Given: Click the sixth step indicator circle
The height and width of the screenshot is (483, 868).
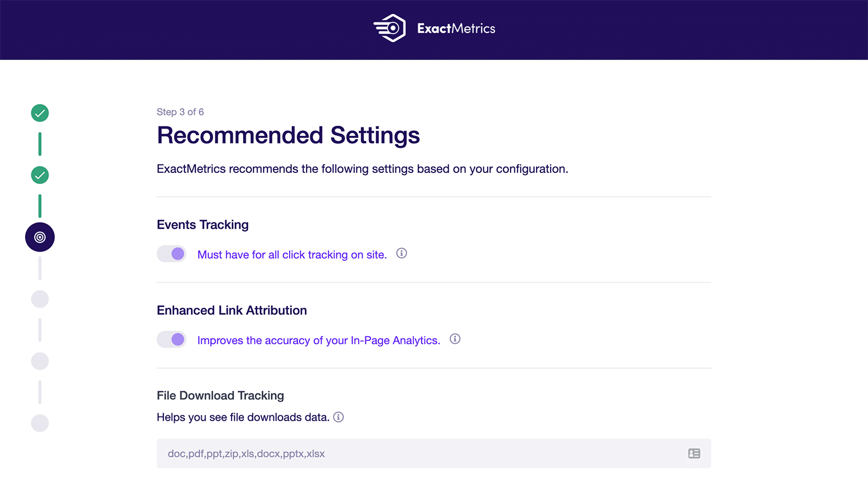Looking at the screenshot, I should (40, 423).
